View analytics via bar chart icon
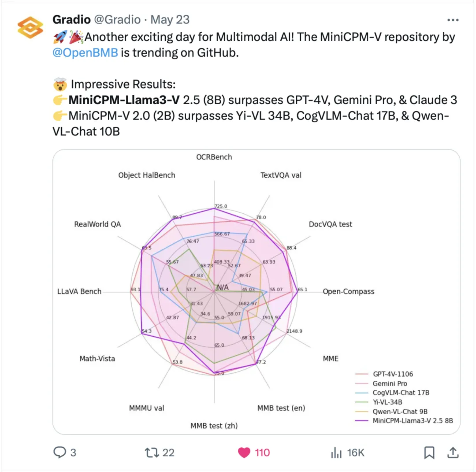476x472 pixels. tap(336, 453)
